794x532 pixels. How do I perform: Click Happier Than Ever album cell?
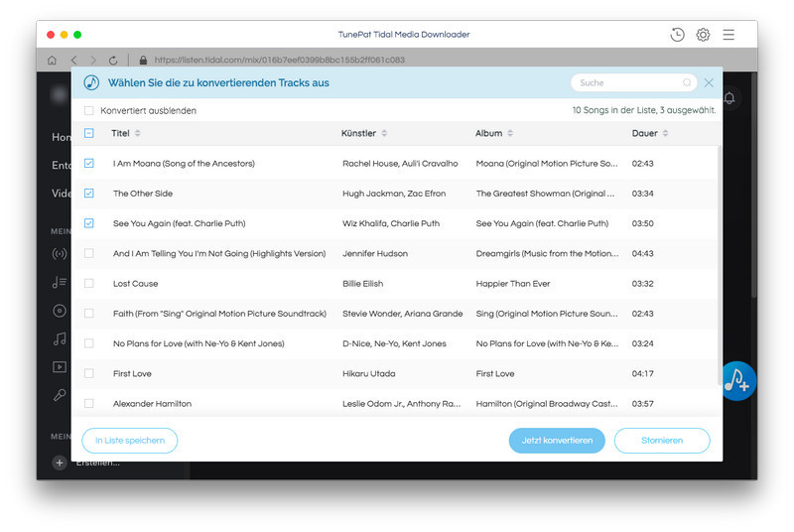[x=513, y=284]
